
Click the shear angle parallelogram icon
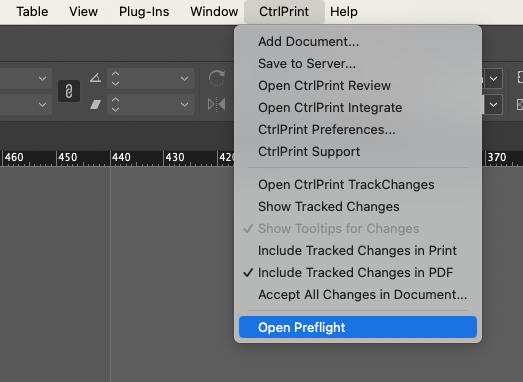[95, 104]
